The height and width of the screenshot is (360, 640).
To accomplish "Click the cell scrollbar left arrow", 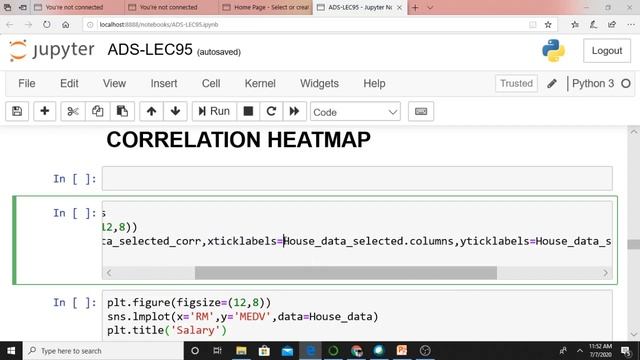I will 109,273.
